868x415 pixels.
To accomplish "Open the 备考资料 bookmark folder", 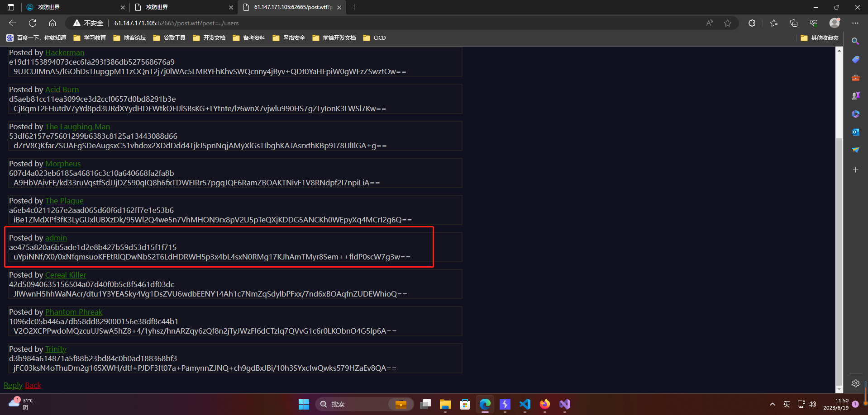I will [249, 38].
